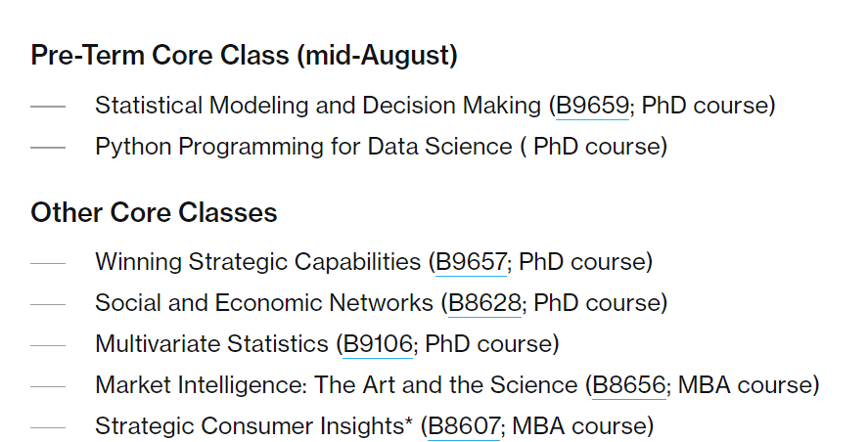868x442 pixels.
Task: Follow the B8628 Social and Economic Networks link
Action: click(x=484, y=303)
